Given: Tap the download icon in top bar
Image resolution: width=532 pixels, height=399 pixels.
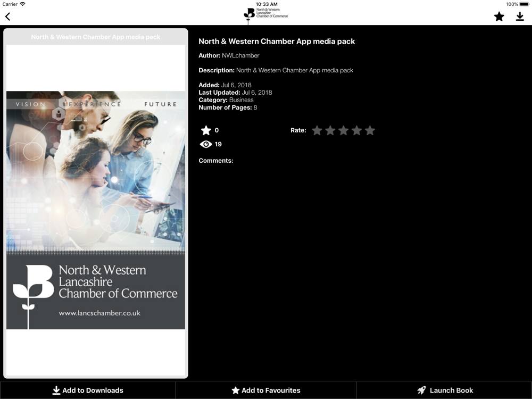Looking at the screenshot, I should point(520,16).
